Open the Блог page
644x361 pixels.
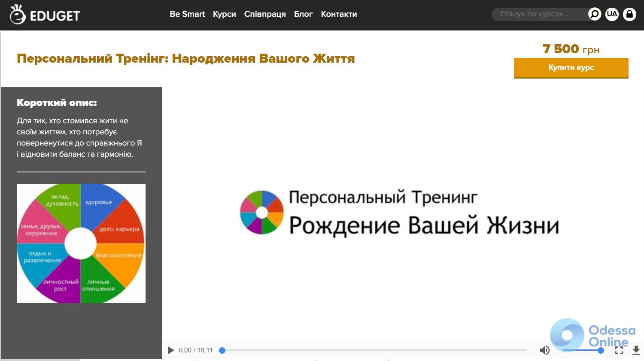pyautogui.click(x=303, y=14)
